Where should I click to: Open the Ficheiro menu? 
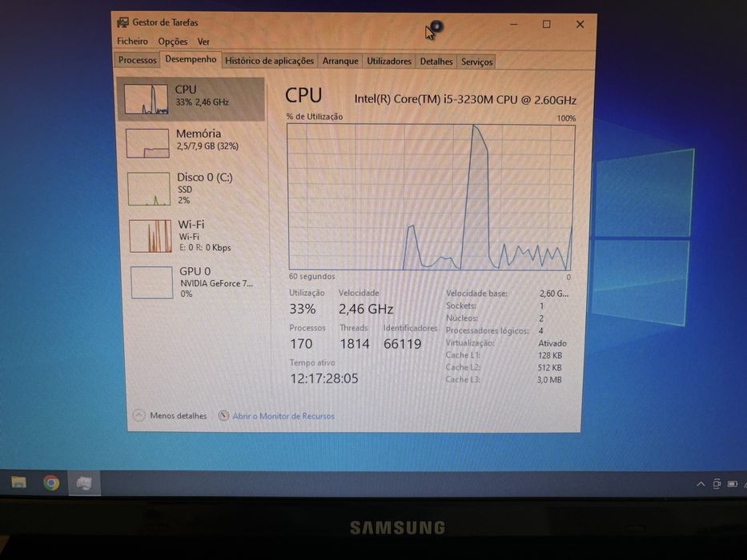pos(132,41)
